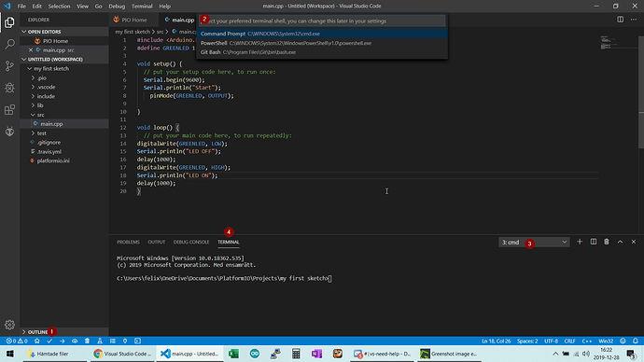
Task: Open the File menu
Action: pos(21,7)
